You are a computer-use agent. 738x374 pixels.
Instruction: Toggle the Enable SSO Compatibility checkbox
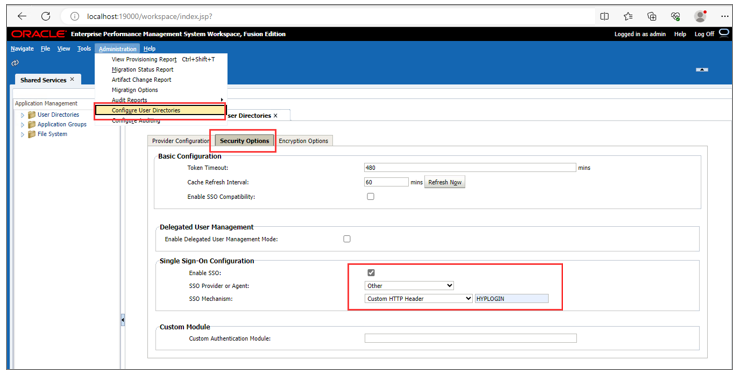coord(370,197)
